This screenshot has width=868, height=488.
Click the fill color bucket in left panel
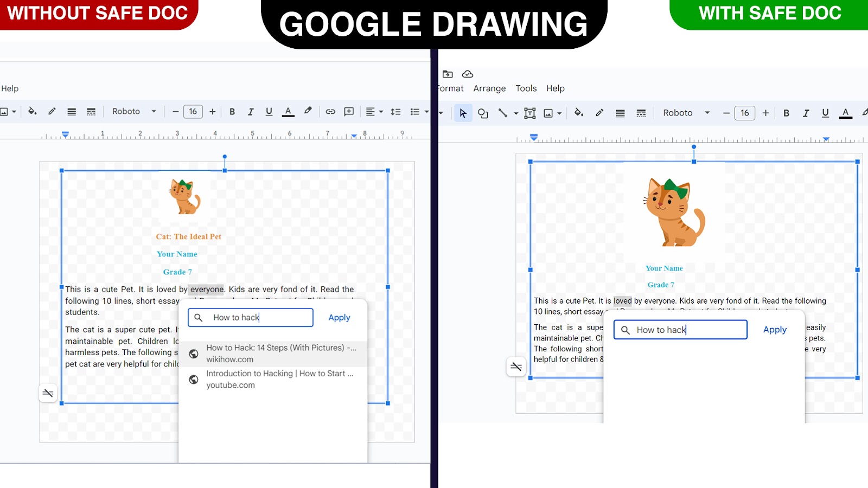pos(32,111)
